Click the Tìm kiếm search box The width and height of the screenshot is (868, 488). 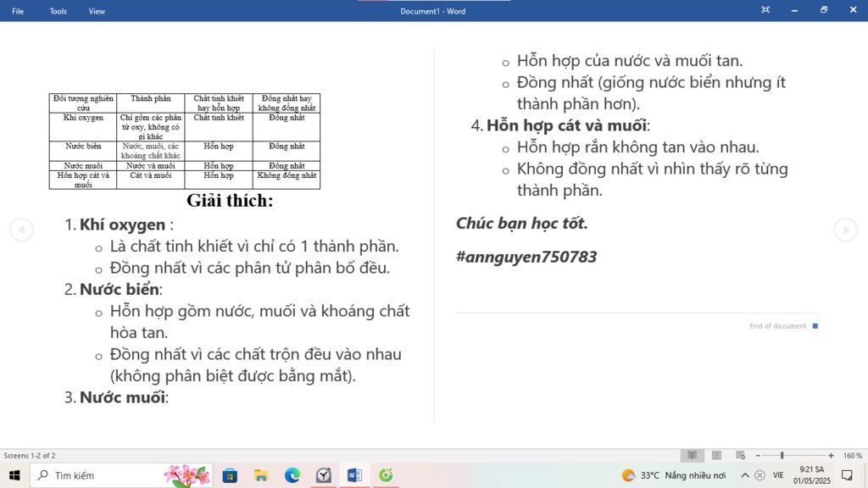(x=102, y=475)
